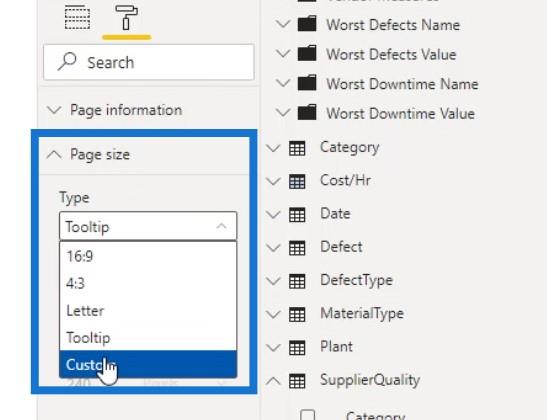The image size is (547, 420).
Task: Click the Worst Downtime Value folder icon
Action: [x=307, y=113]
